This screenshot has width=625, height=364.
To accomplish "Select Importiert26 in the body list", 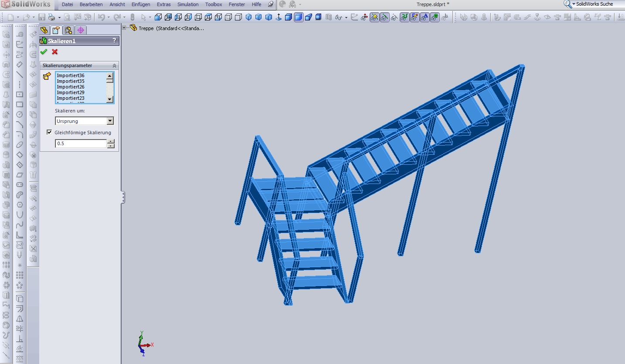I will tap(71, 87).
